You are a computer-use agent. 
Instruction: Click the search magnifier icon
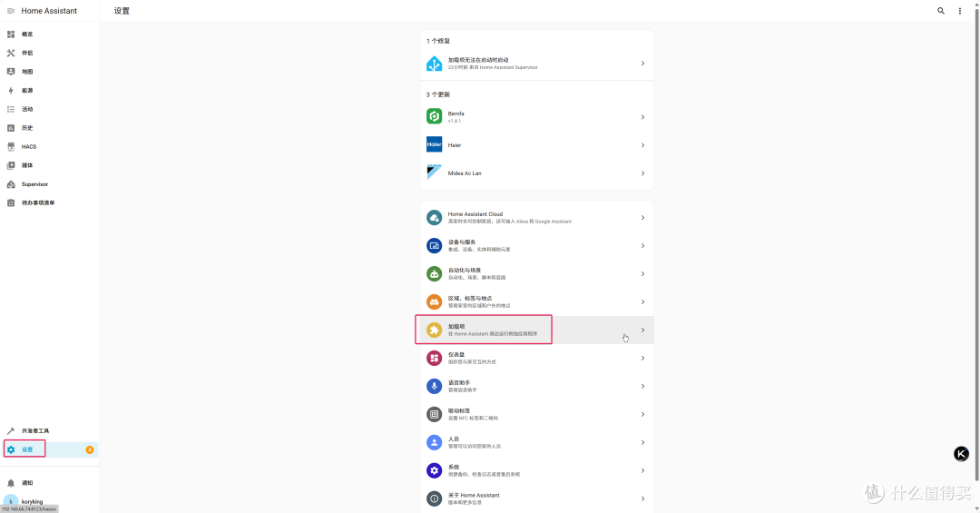[940, 11]
